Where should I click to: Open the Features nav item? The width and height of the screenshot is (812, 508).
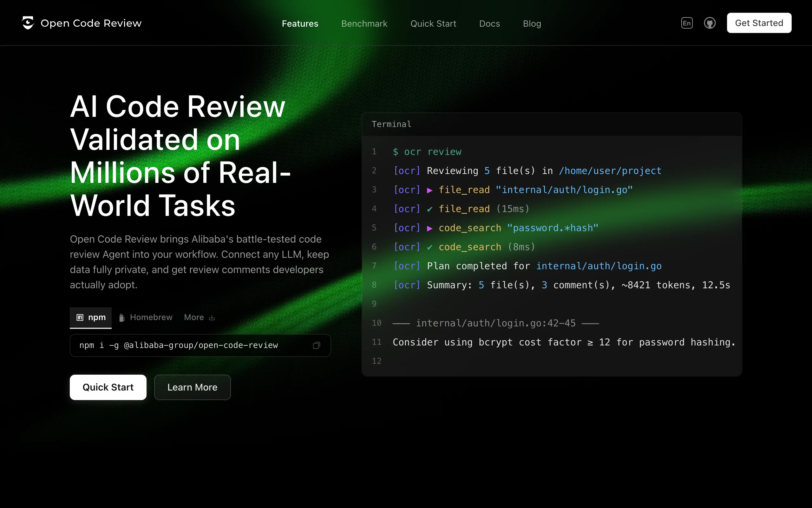(300, 23)
